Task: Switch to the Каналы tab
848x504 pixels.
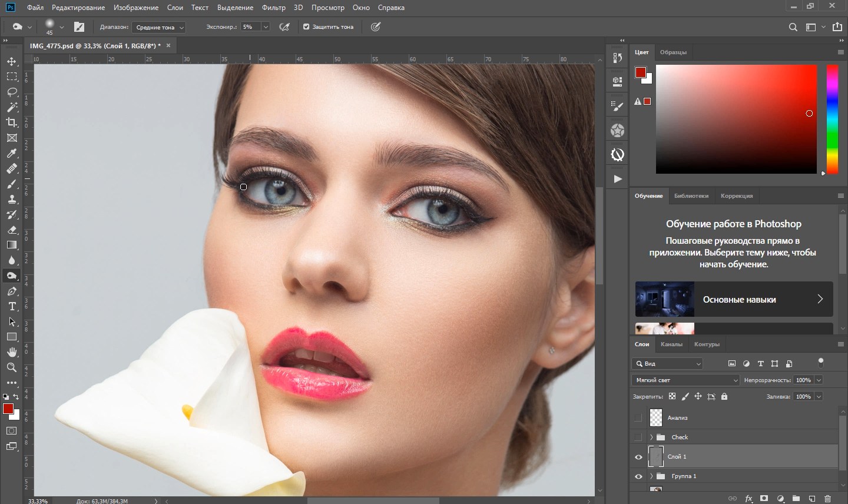Action: coord(671,344)
